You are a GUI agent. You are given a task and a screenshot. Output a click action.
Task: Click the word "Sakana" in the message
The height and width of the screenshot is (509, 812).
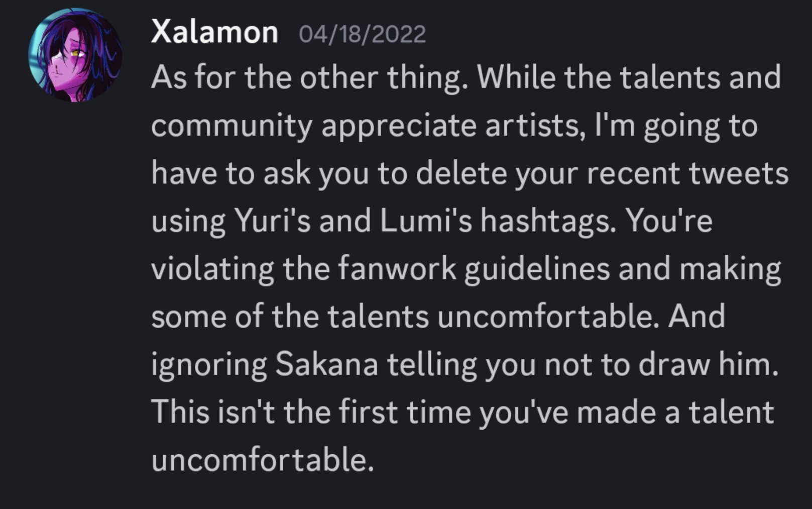tap(326, 364)
